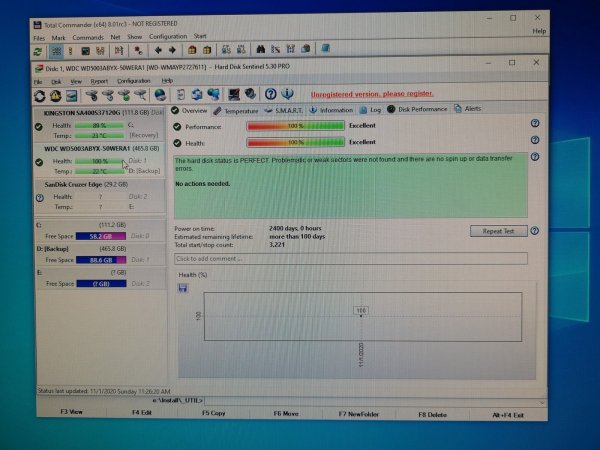Click the E: free space bar
Image resolution: width=600 pixels, height=450 pixels.
[101, 284]
